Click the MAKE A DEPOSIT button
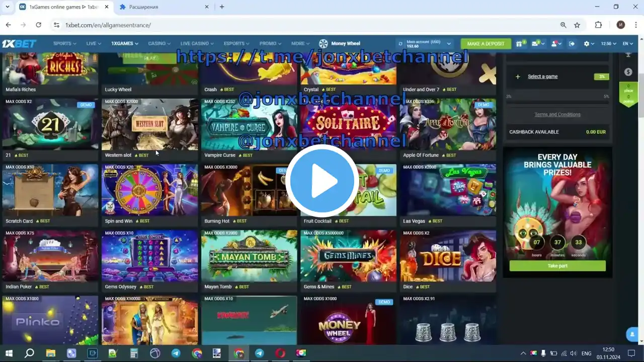The height and width of the screenshot is (362, 644). [486, 44]
